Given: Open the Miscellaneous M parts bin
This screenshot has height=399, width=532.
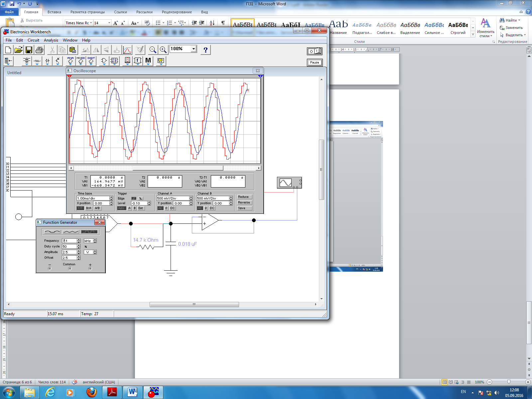Looking at the screenshot, I should [x=148, y=61].
